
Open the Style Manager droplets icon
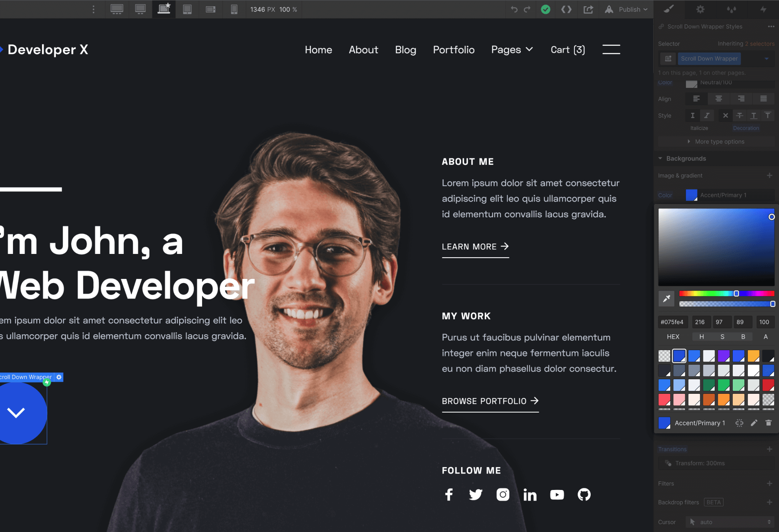[x=732, y=9]
